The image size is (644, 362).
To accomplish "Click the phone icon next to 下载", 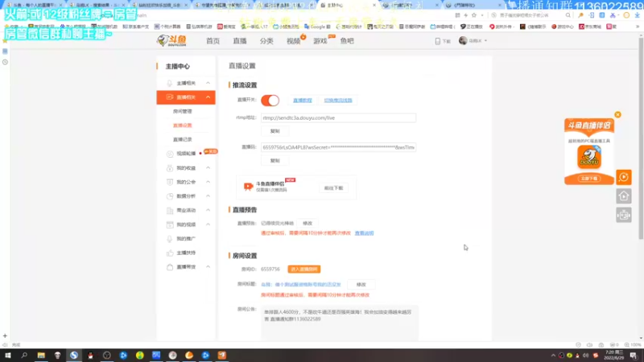I will click(x=437, y=41).
